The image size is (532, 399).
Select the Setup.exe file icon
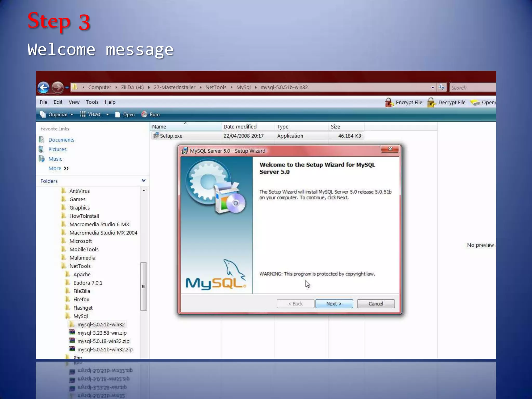pyautogui.click(x=156, y=135)
